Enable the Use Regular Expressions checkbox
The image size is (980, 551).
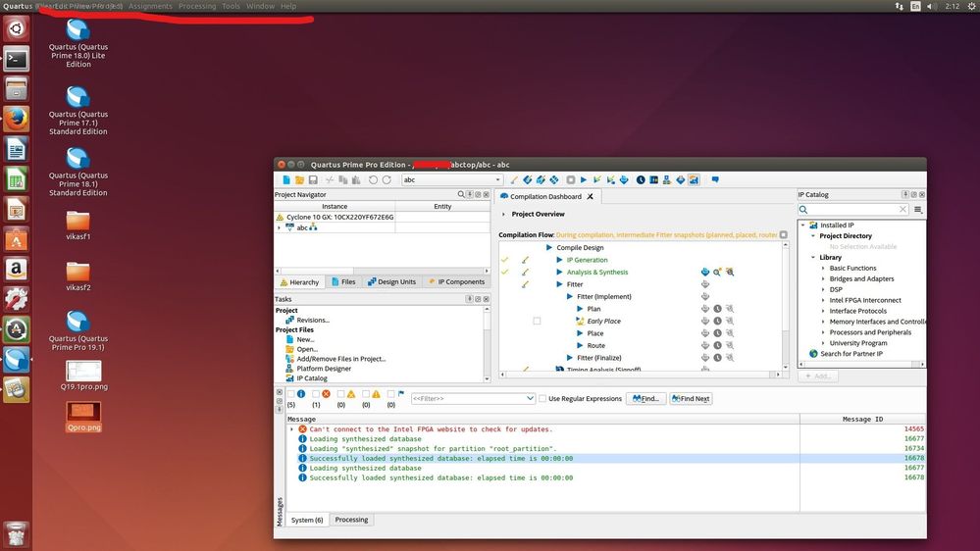[543, 399]
